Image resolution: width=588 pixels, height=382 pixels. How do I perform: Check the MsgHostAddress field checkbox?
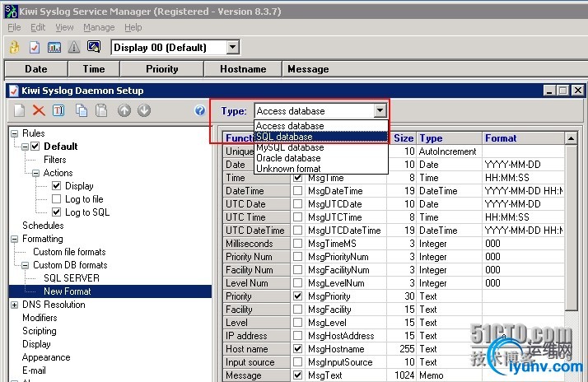point(298,336)
